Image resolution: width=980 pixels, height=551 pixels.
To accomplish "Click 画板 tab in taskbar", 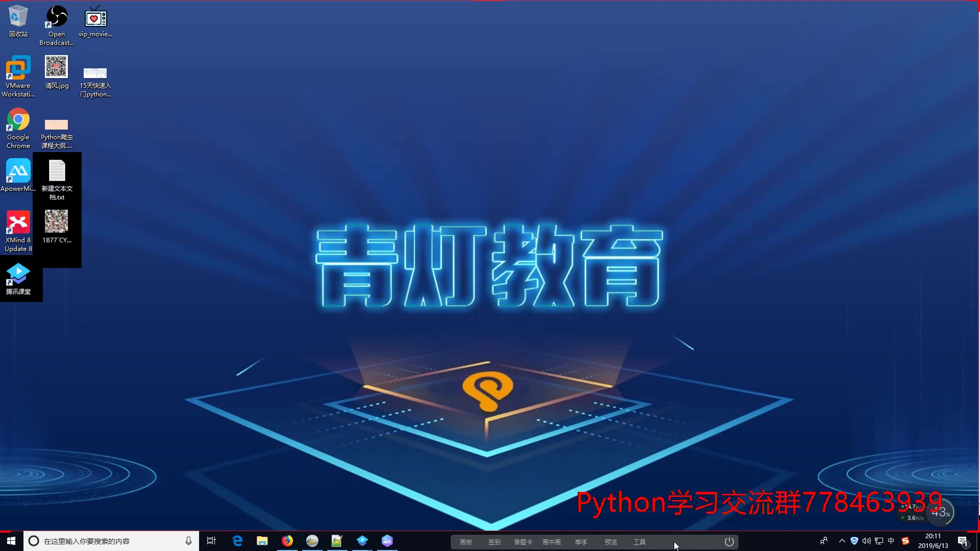I will (x=466, y=542).
